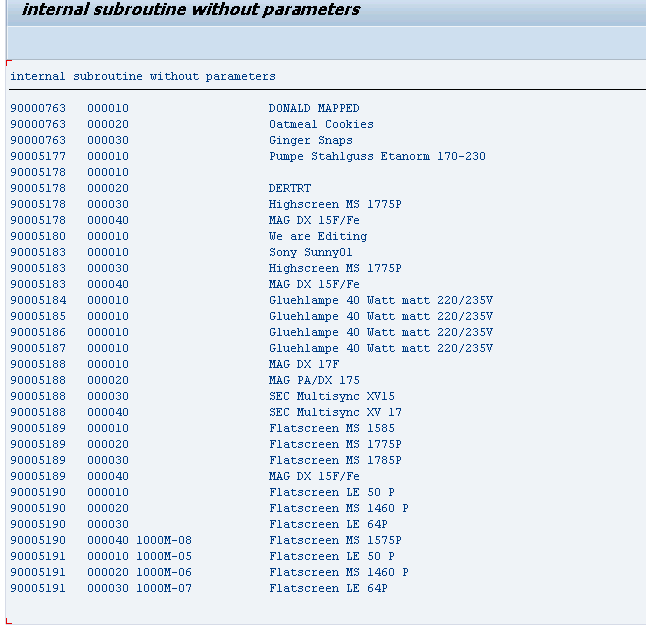Select document number 90005185

[x=38, y=316]
